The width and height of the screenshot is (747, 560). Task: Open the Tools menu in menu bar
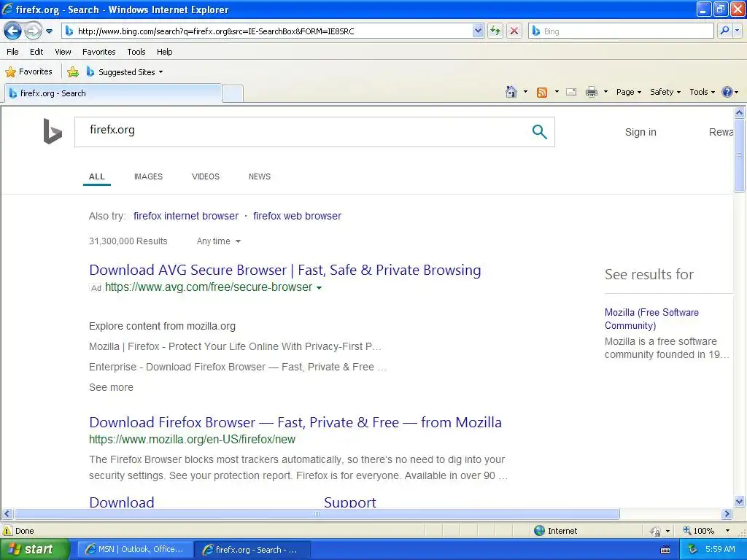coord(136,52)
